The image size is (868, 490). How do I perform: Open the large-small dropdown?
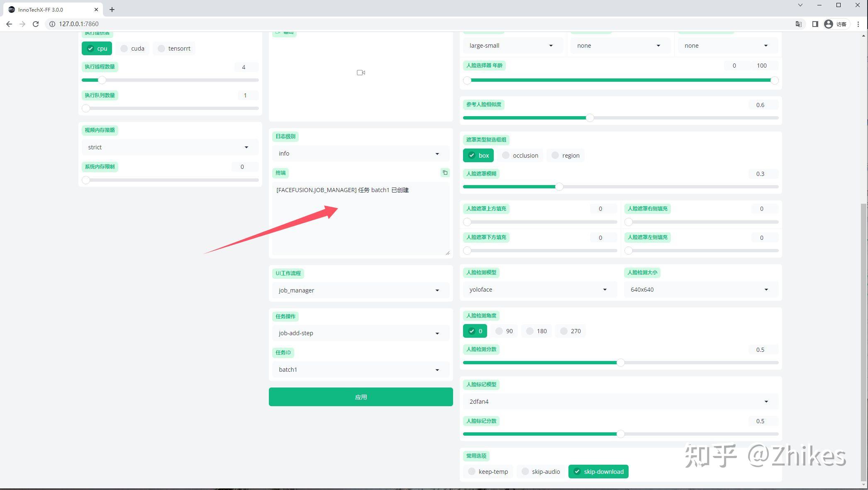click(513, 46)
